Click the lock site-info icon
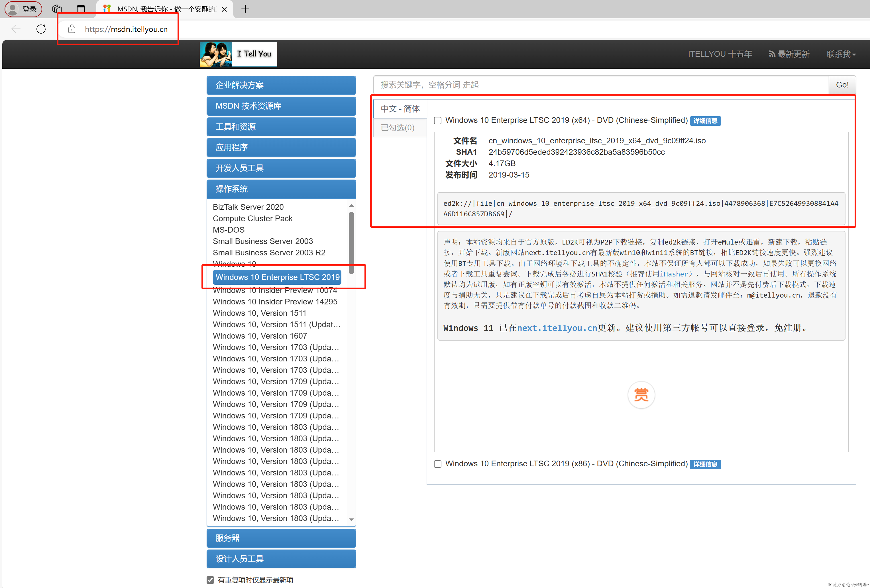The height and width of the screenshot is (588, 870). (72, 29)
